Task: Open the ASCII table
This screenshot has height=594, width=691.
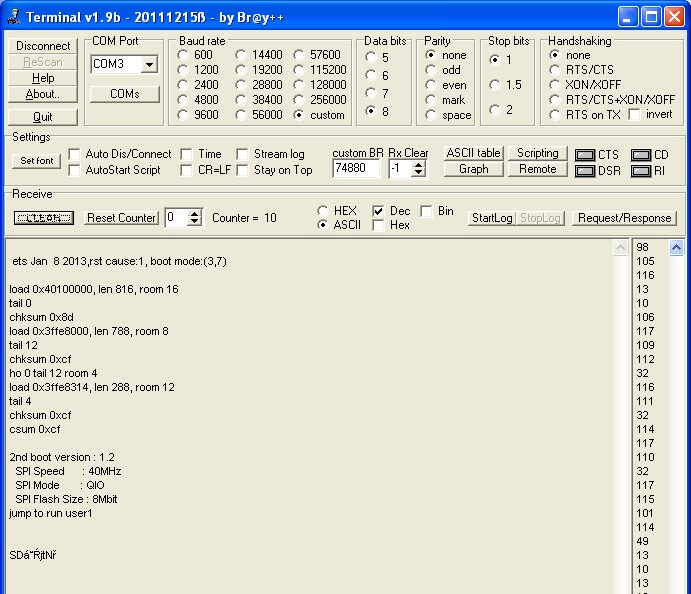Action: [x=474, y=153]
